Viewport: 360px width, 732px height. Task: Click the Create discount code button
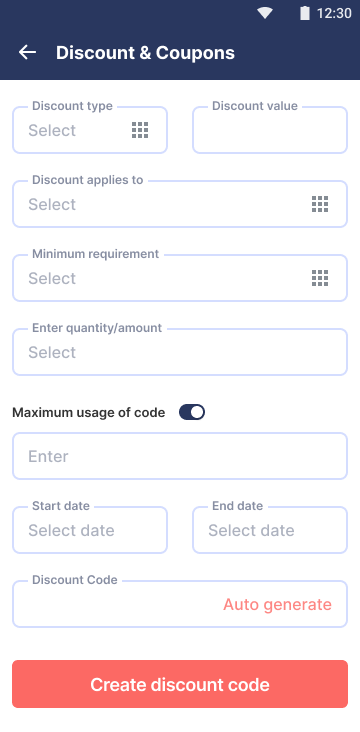click(180, 684)
